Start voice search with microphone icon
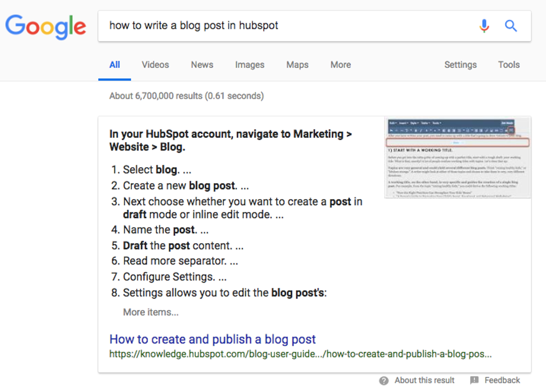 (x=484, y=26)
